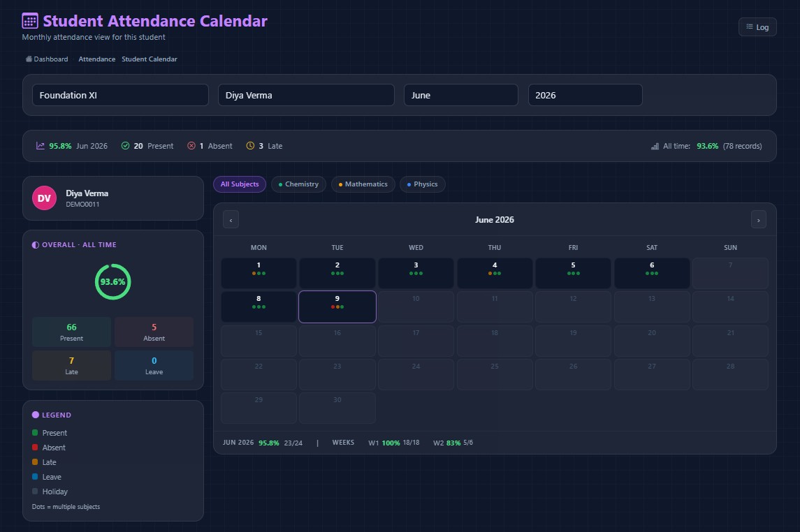
Task: Click the DV avatar circle
Action: tap(45, 198)
